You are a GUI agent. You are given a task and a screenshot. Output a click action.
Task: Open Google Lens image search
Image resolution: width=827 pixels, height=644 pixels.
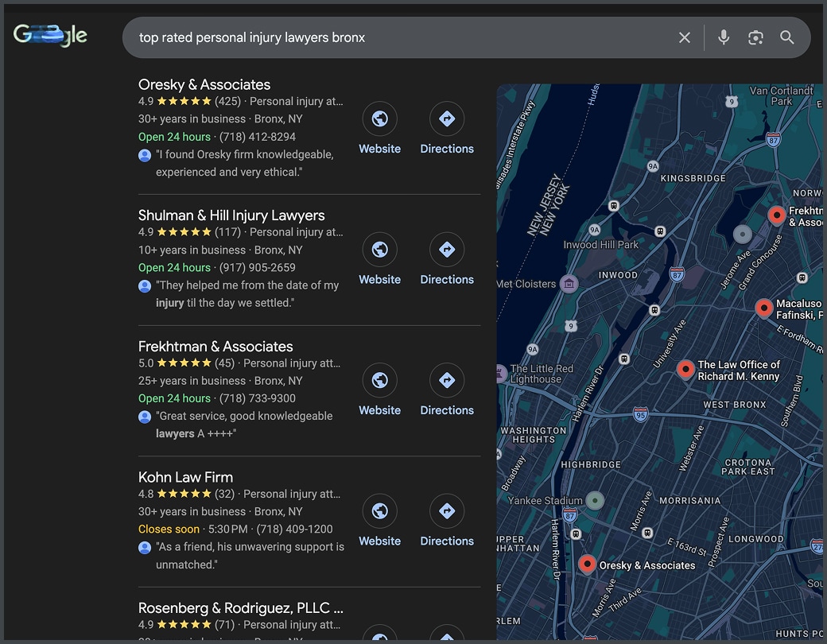coord(755,37)
